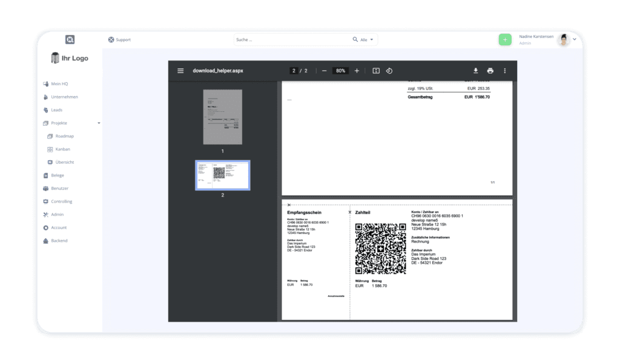Click the rotate page icon

point(389,71)
